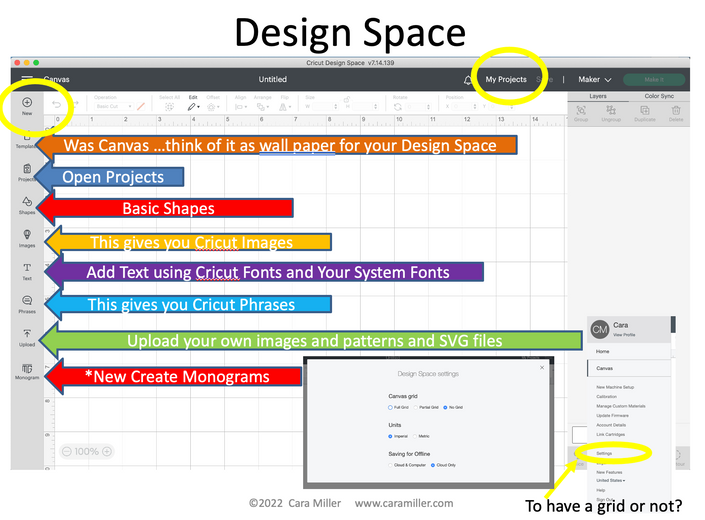Expand the Arrange dropdown
Viewport: 705px width, 520px height.
point(262,107)
